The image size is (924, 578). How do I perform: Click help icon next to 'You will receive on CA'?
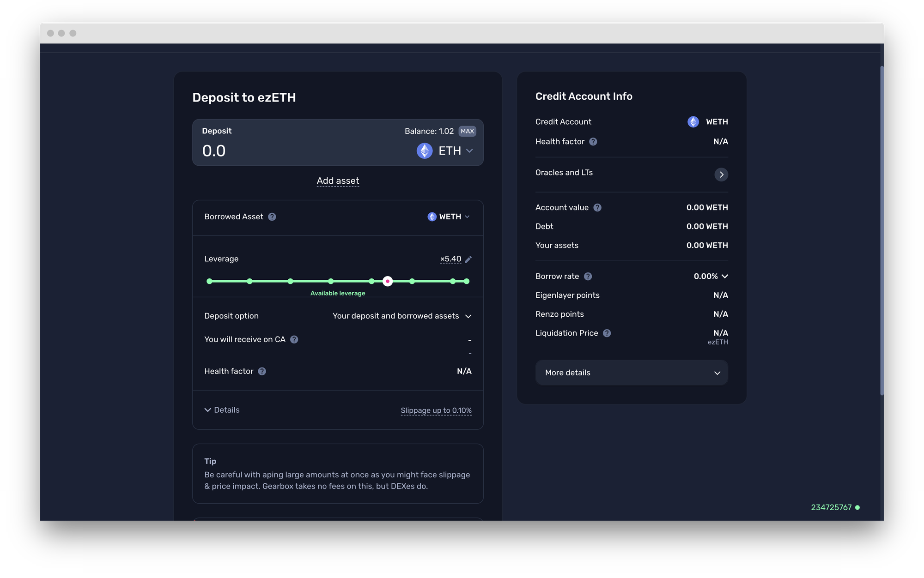click(294, 339)
